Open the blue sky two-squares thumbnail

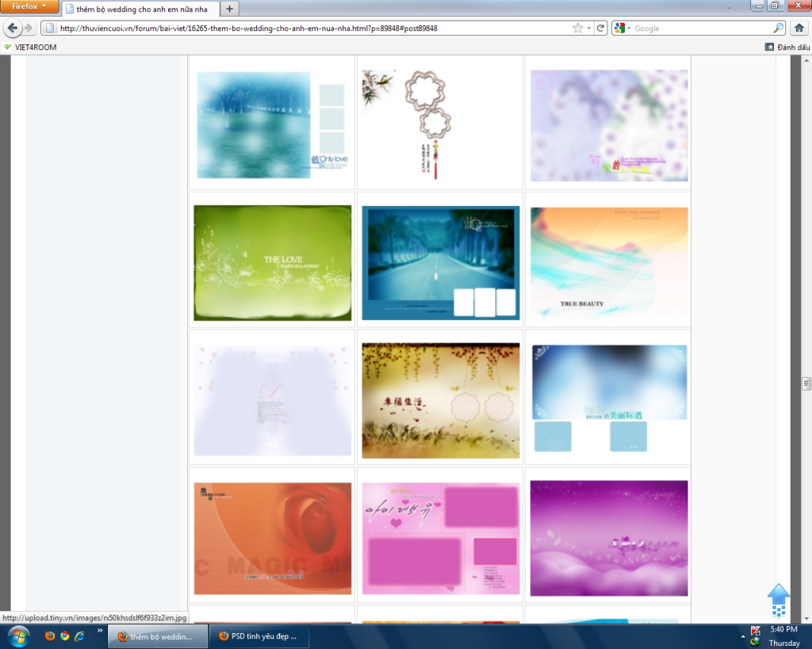[x=610, y=399]
